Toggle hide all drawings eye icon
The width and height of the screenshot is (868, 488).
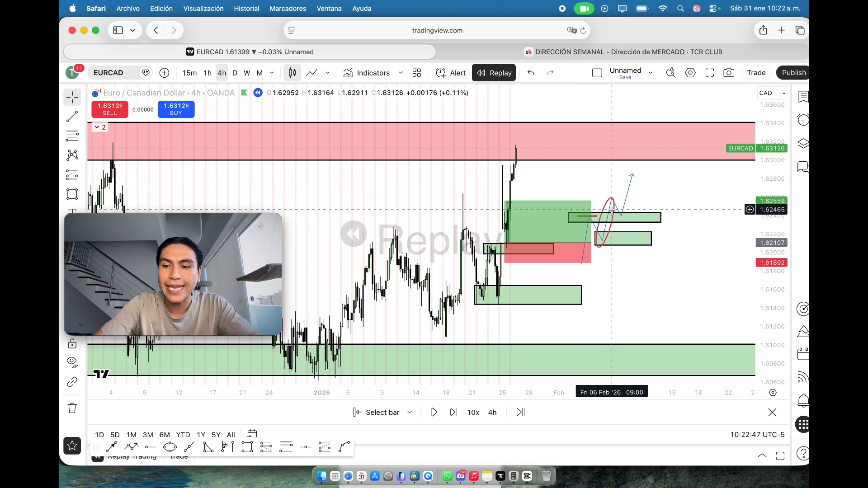(x=72, y=362)
